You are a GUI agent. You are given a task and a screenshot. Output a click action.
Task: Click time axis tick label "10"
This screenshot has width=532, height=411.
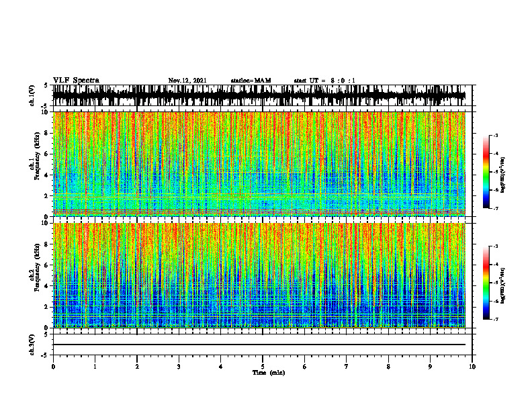(x=472, y=367)
